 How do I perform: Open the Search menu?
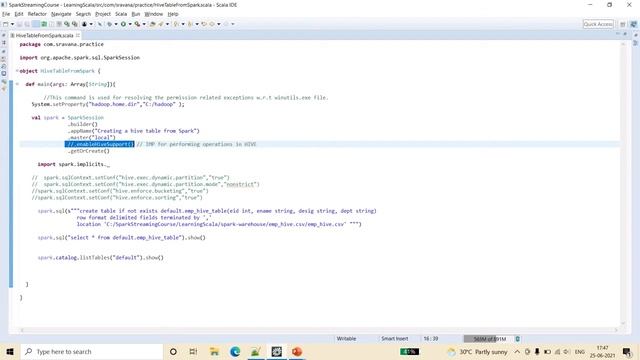click(83, 14)
